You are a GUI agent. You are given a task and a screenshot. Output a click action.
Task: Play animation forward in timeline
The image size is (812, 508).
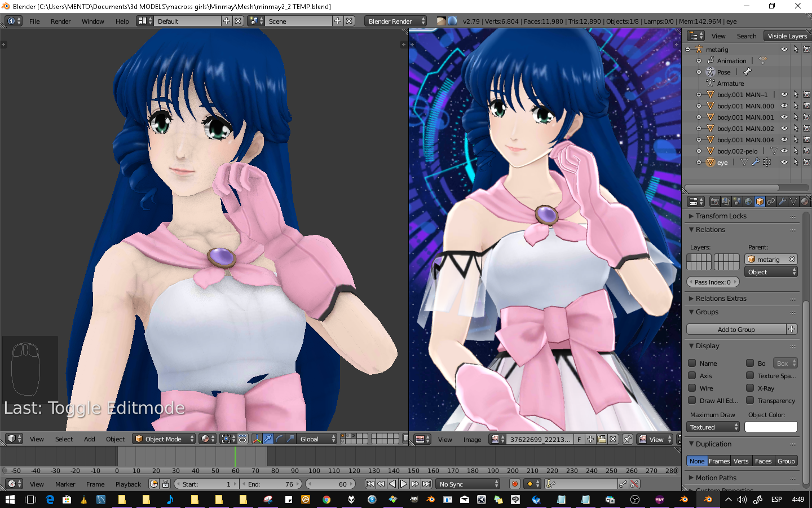pyautogui.click(x=404, y=484)
